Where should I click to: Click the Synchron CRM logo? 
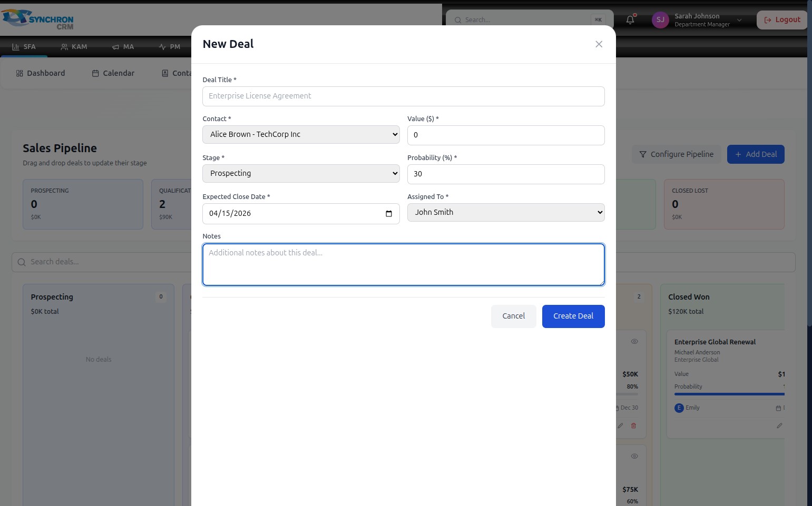point(37,19)
